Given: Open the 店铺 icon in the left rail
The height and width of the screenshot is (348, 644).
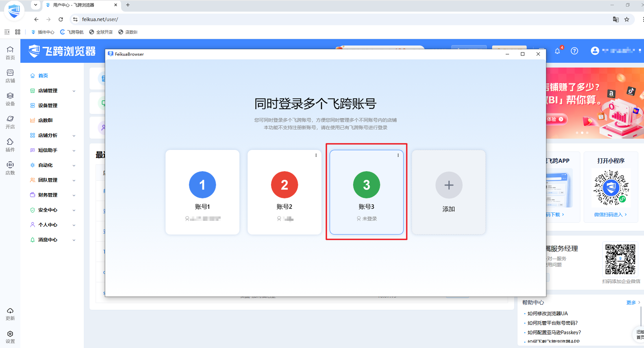Looking at the screenshot, I should [10, 76].
